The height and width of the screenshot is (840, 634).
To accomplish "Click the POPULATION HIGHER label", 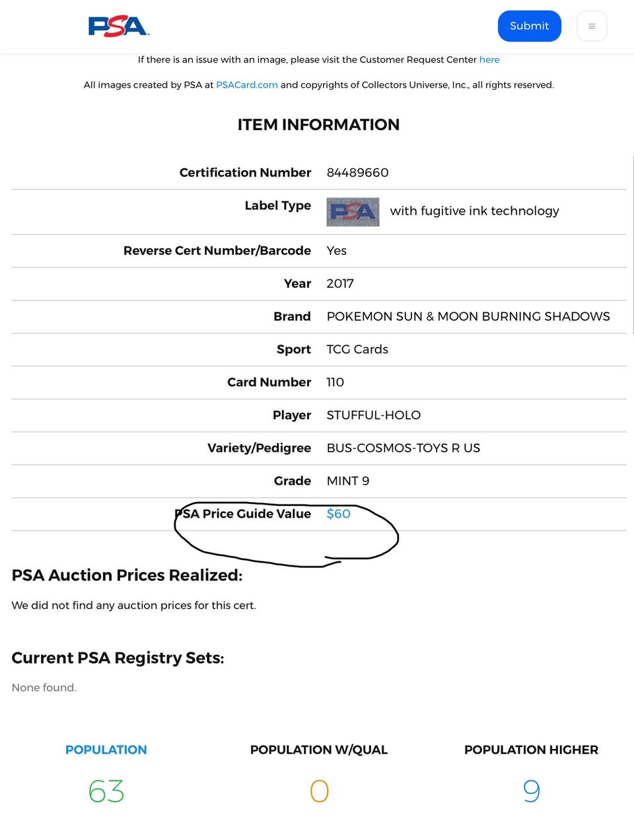I will 531,750.
